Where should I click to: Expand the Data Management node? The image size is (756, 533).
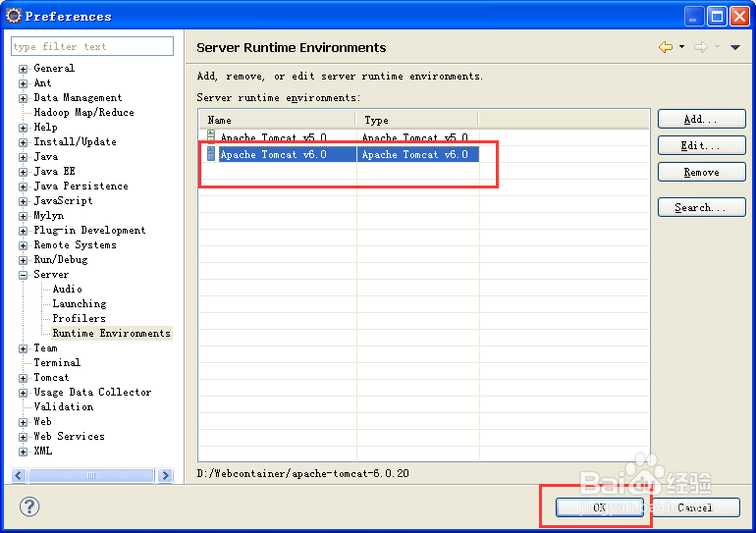(x=24, y=98)
